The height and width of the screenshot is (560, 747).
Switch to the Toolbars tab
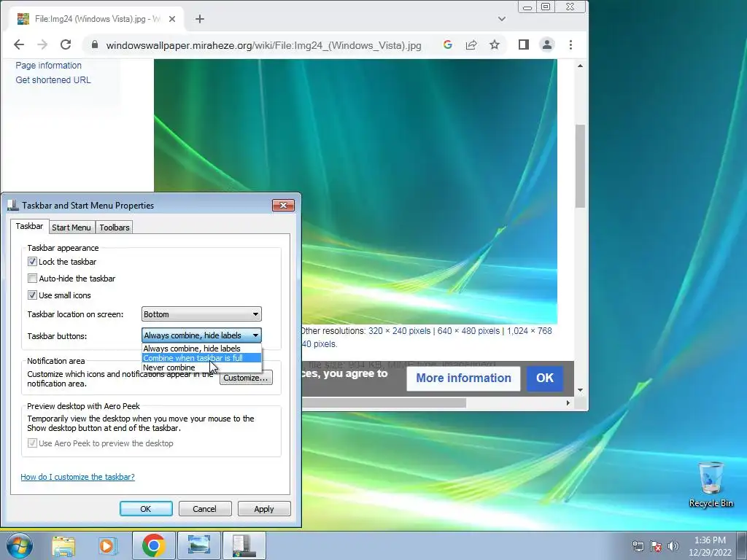115,227
